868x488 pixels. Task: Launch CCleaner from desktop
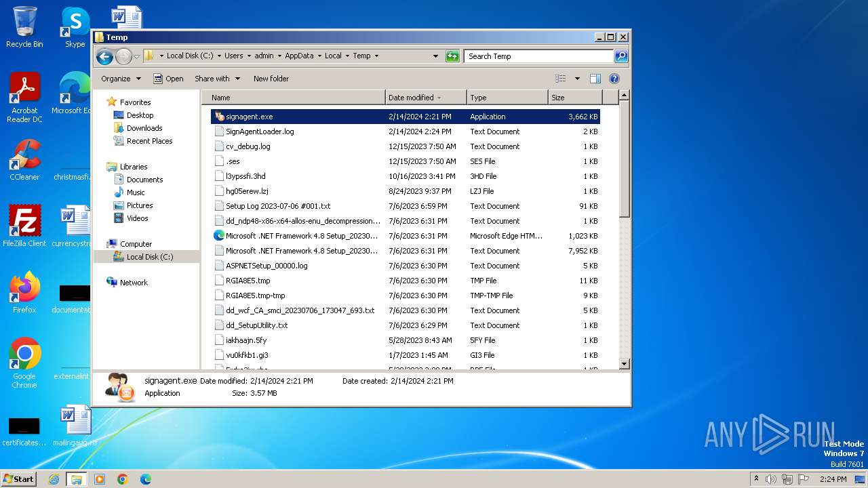point(24,159)
